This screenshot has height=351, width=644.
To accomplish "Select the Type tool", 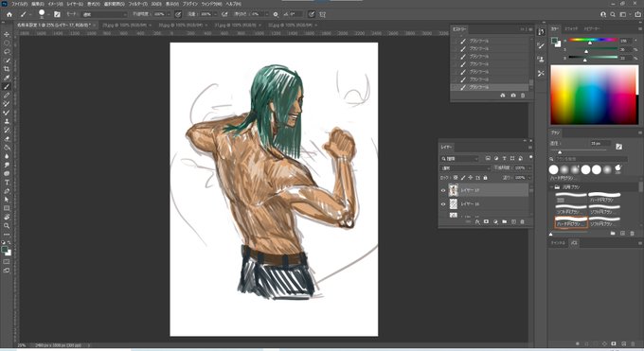I will [7, 183].
